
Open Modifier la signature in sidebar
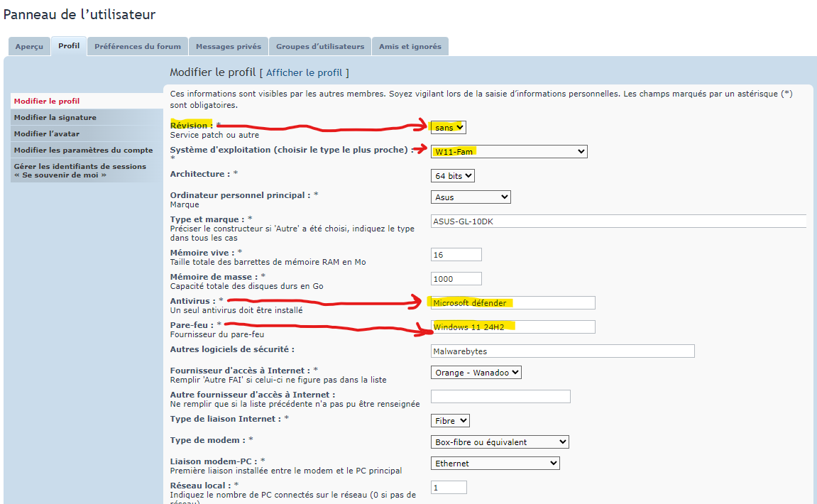click(x=87, y=117)
